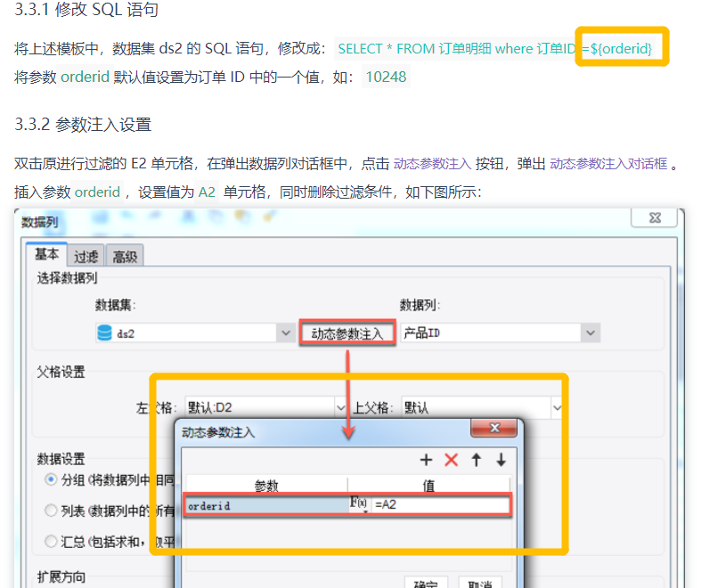Move the parameter up with the up arrow

pos(476,460)
